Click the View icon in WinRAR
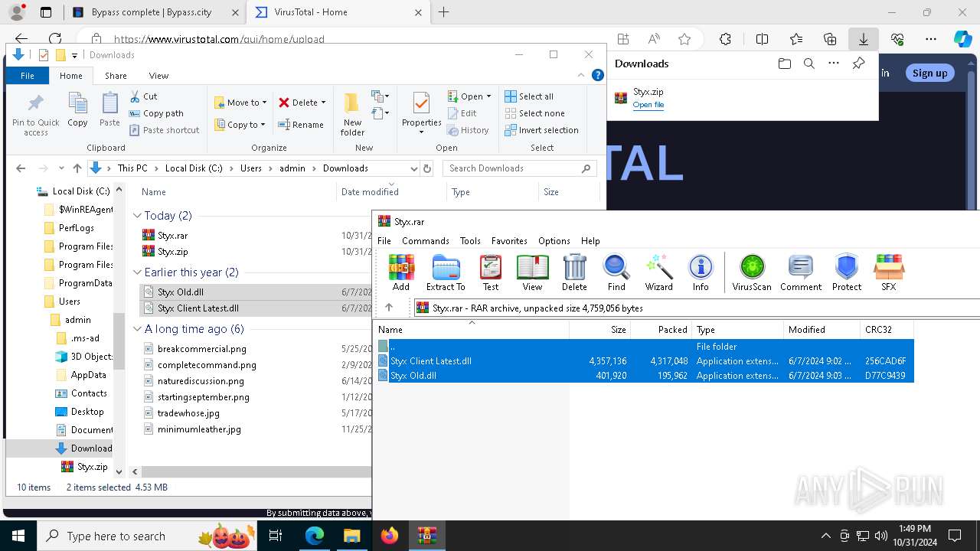The width and height of the screenshot is (980, 551). click(x=532, y=273)
